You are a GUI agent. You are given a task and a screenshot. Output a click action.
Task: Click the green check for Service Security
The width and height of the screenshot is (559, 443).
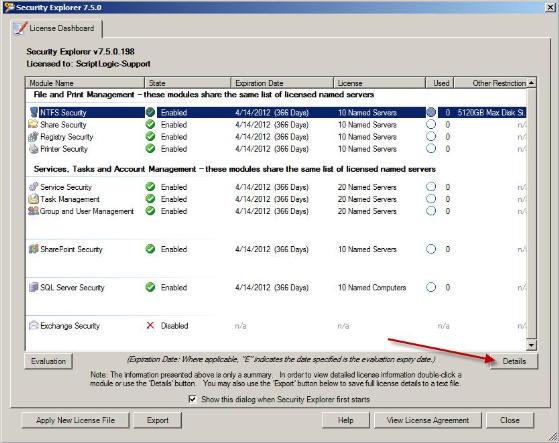150,187
